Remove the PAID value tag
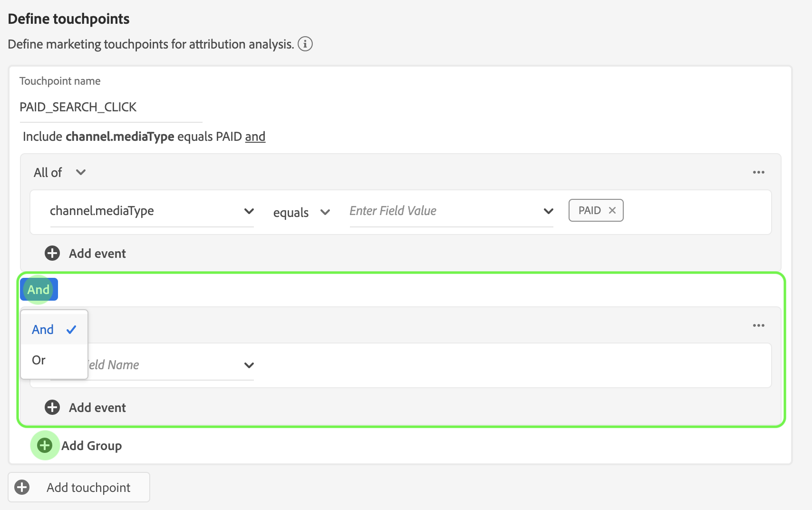Image resolution: width=812 pixels, height=510 pixels. click(x=612, y=210)
